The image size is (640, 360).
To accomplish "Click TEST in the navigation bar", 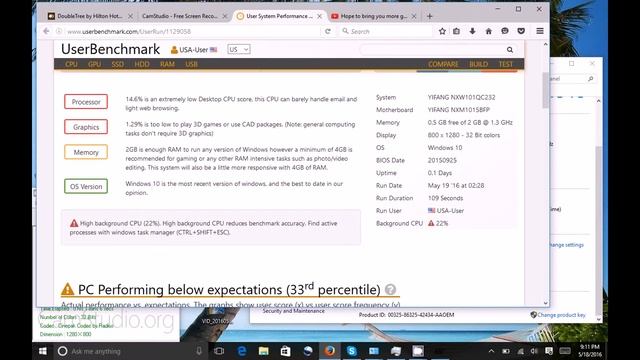I will point(505,64).
